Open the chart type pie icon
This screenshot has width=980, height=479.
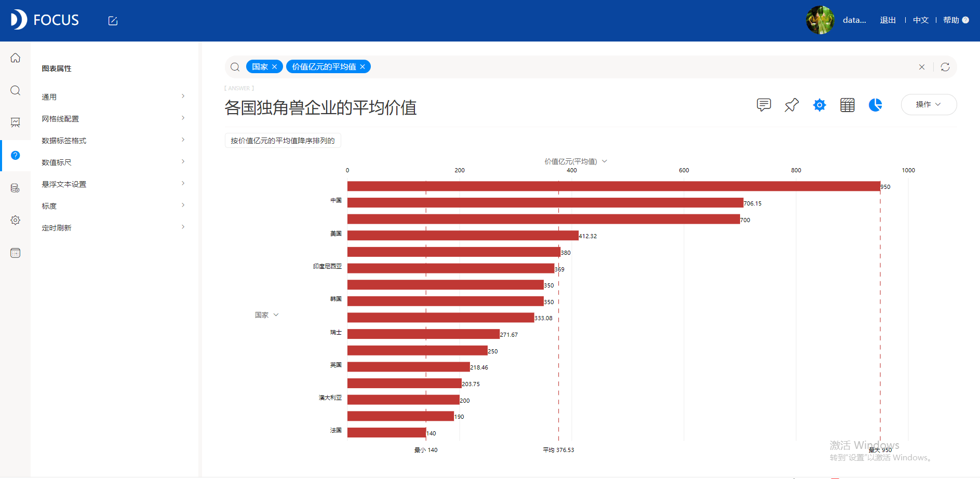click(x=876, y=105)
